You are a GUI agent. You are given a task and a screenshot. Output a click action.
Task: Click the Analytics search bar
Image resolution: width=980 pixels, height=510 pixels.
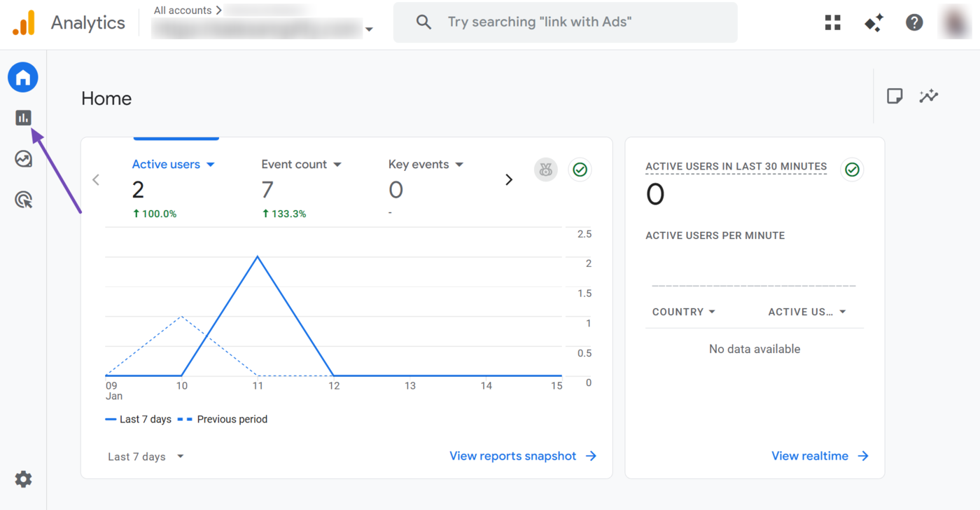tap(566, 22)
